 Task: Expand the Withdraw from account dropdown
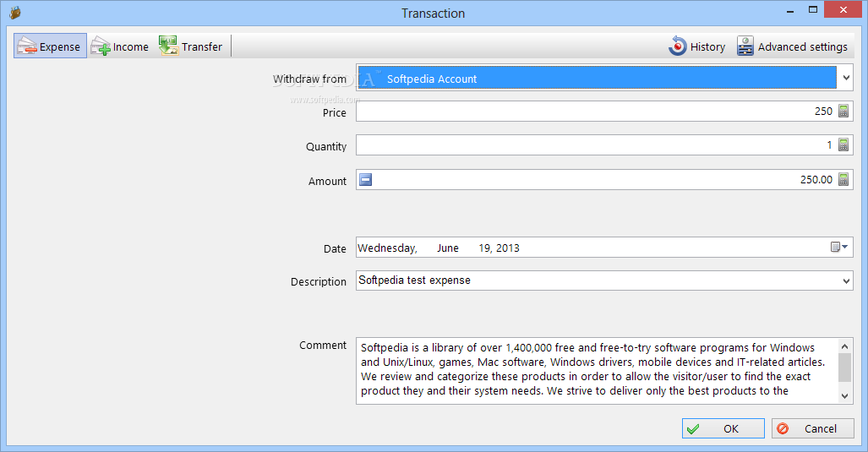pos(846,78)
